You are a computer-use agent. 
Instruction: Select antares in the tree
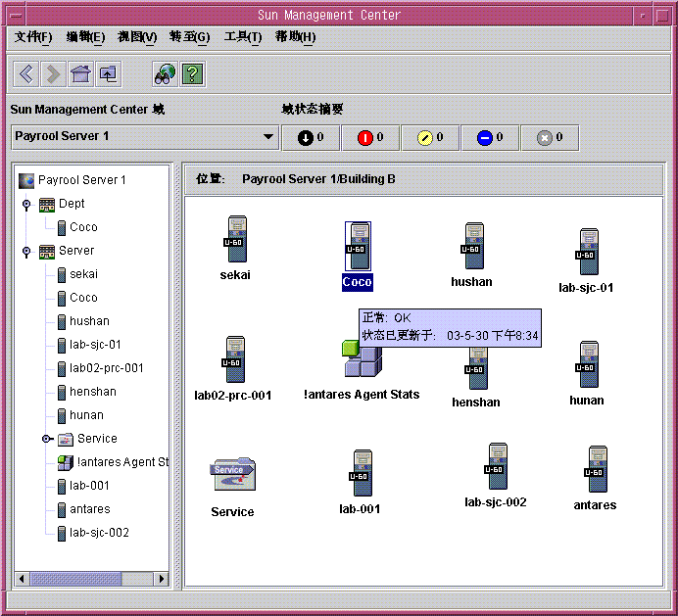tap(84, 509)
